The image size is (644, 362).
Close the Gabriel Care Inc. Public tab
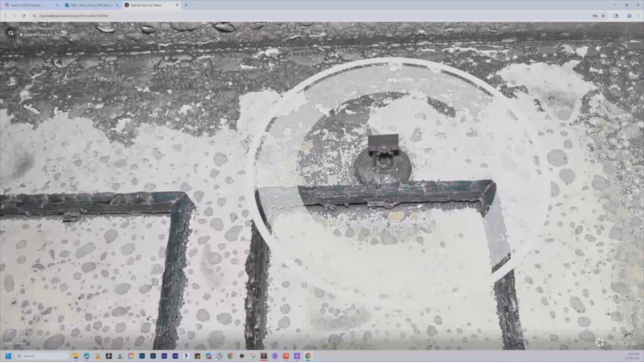tap(177, 5)
